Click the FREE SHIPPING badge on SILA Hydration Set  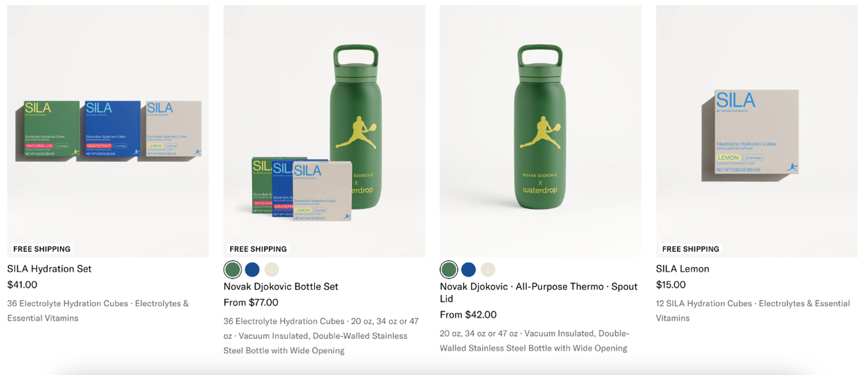[x=41, y=249]
